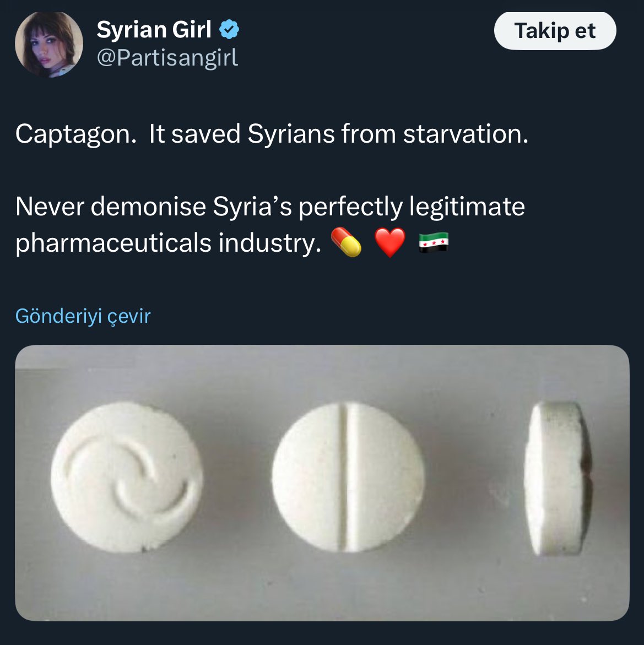Translate the post via Gönderiyi çevir

[83, 316]
